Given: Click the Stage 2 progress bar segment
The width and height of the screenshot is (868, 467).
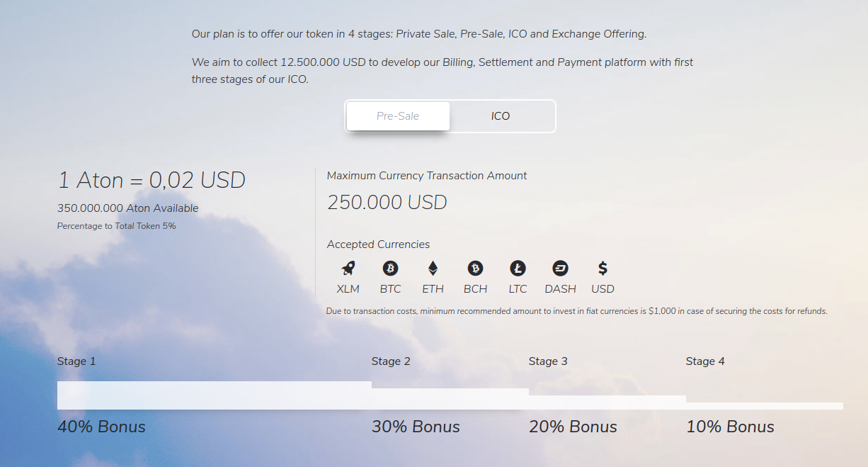Looking at the screenshot, I should tap(450, 399).
